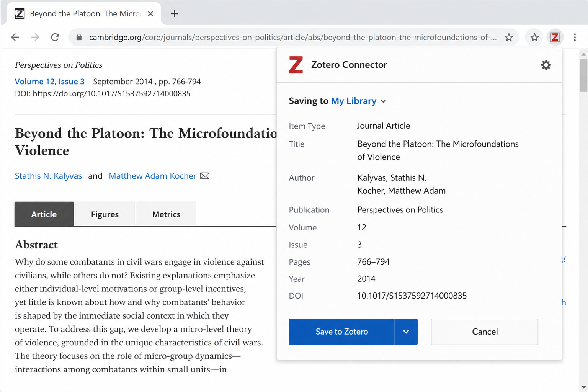Click the scrollbar up arrow
588x392 pixels.
[583, 54]
